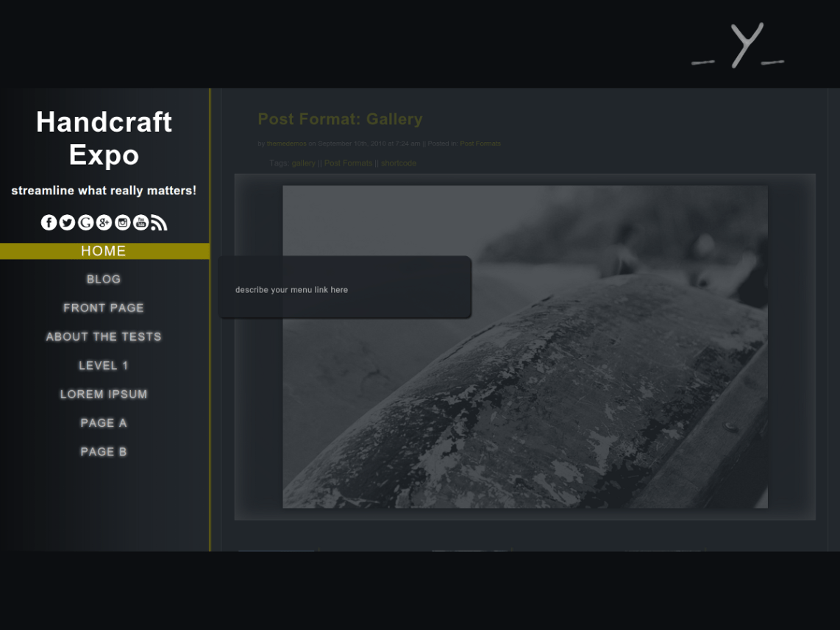Navigate to FRONT PAGE menu entry
This screenshot has width=840, height=630.
[x=103, y=308]
